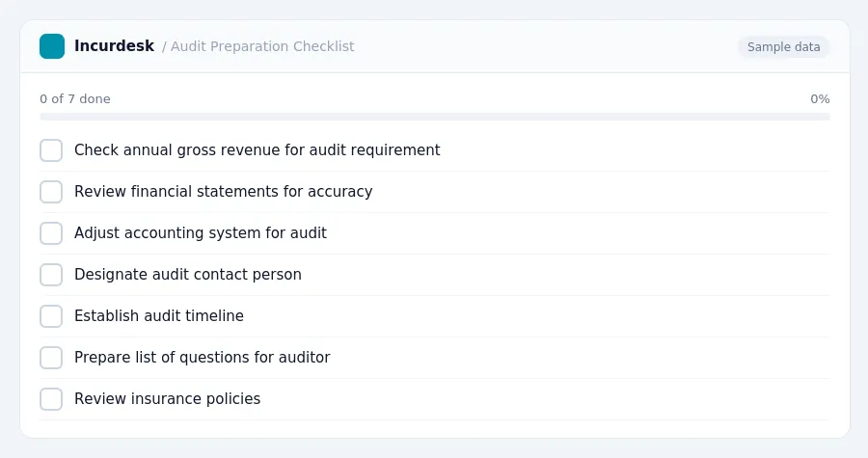The width and height of the screenshot is (868, 458).
Task: Check off 'Establish audit timeline'
Action: 51,316
